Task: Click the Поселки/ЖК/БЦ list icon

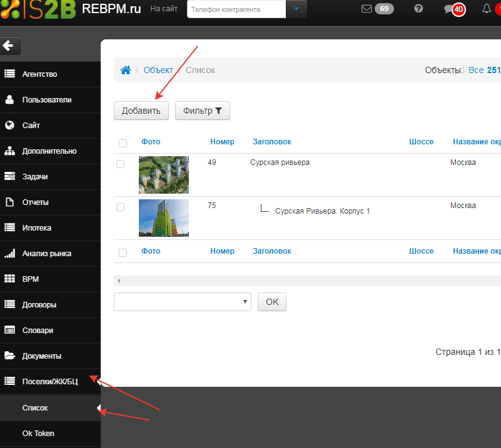Action: [9, 381]
